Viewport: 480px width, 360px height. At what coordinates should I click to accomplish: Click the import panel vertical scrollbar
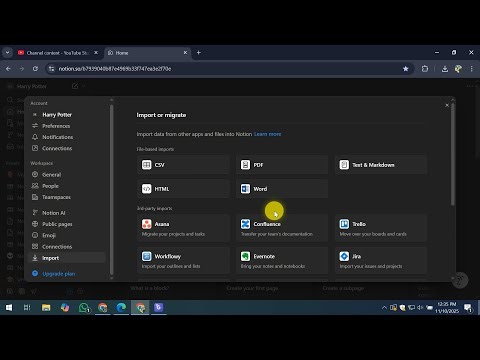(453, 154)
